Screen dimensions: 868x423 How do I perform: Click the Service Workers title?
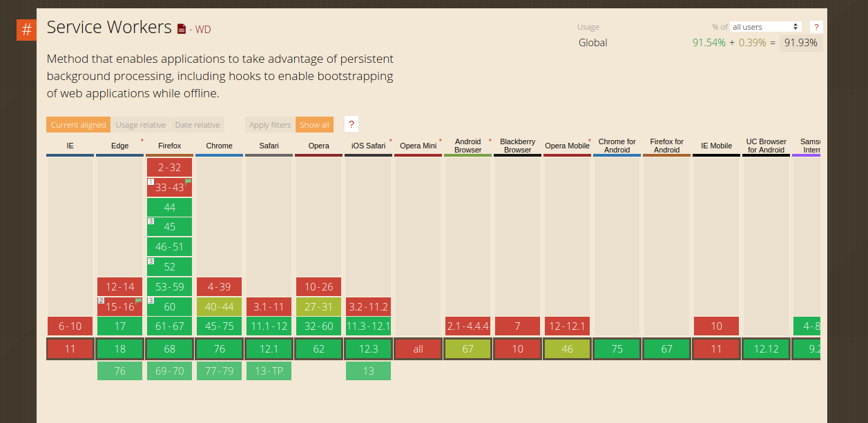tap(109, 28)
